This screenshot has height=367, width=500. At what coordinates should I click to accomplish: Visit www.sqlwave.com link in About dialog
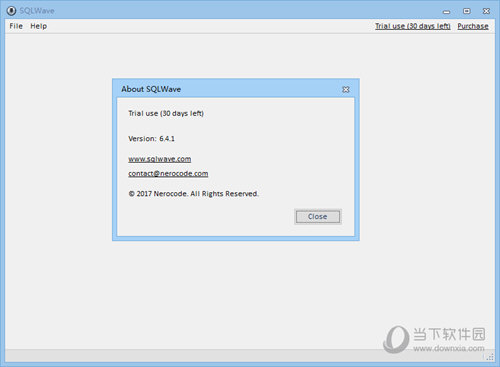[x=160, y=159]
